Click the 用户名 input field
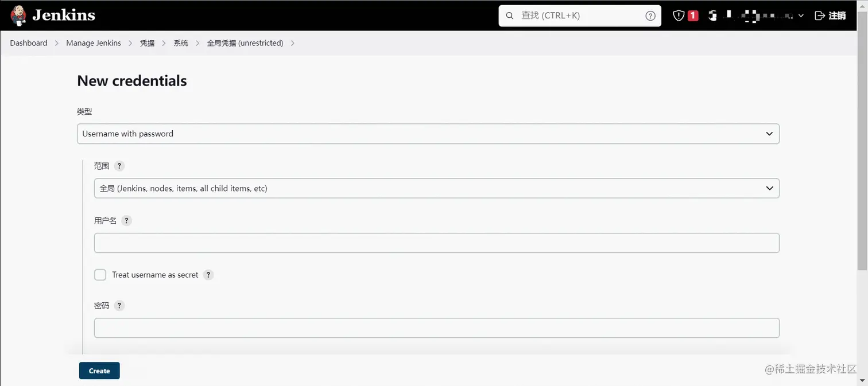Image resolution: width=868 pixels, height=386 pixels. [x=437, y=243]
